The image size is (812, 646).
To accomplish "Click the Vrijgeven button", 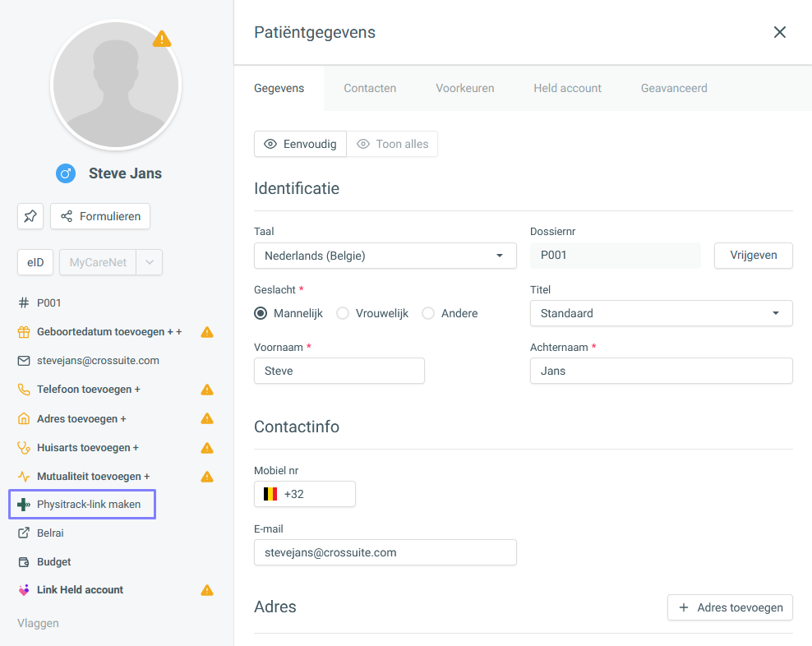I will point(753,256).
